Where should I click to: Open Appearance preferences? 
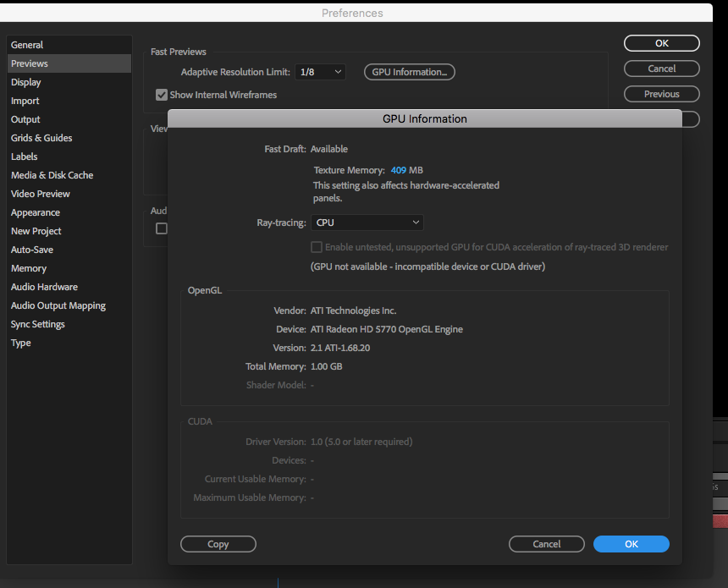click(x=69, y=212)
